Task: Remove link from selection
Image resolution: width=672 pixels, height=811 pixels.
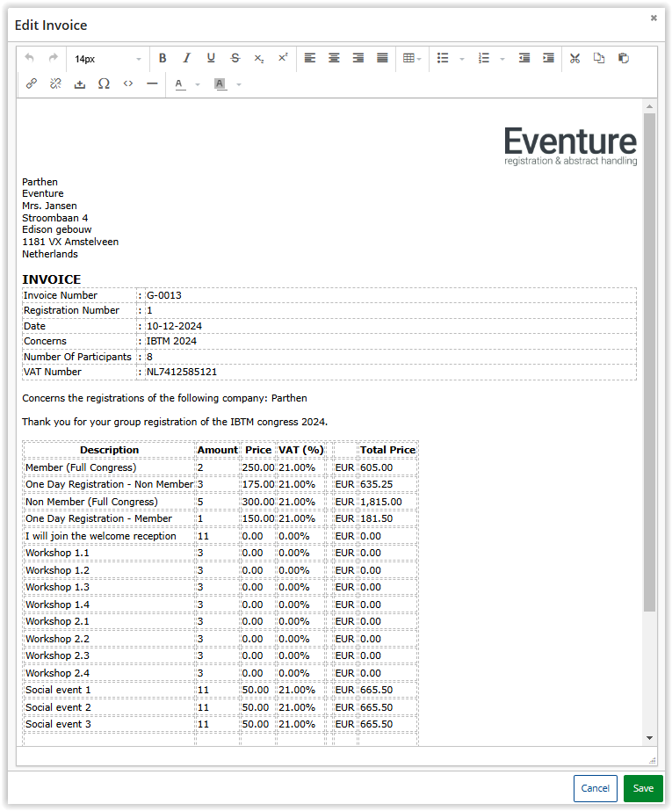Action: (x=55, y=83)
